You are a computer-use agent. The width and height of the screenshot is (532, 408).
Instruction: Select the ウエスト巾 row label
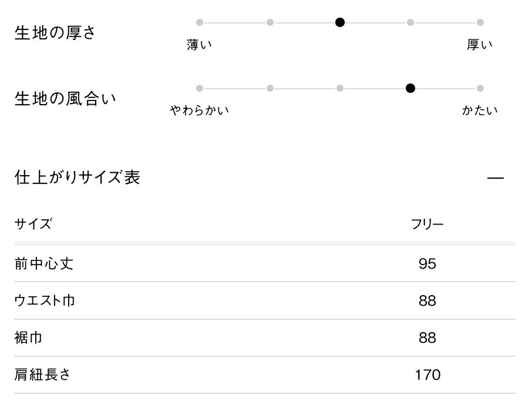(45, 300)
